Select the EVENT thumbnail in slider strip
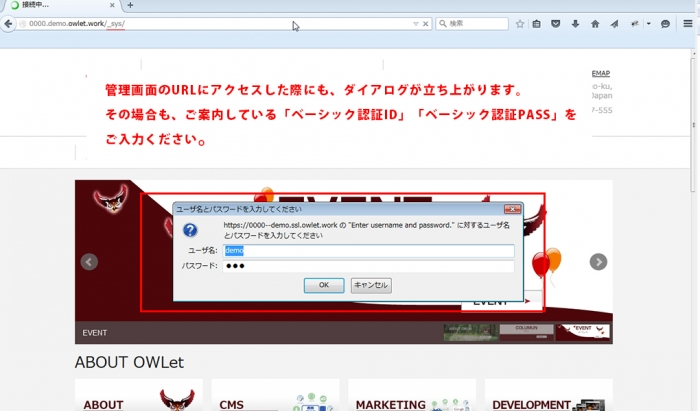This screenshot has width=700, height=411. [583, 332]
